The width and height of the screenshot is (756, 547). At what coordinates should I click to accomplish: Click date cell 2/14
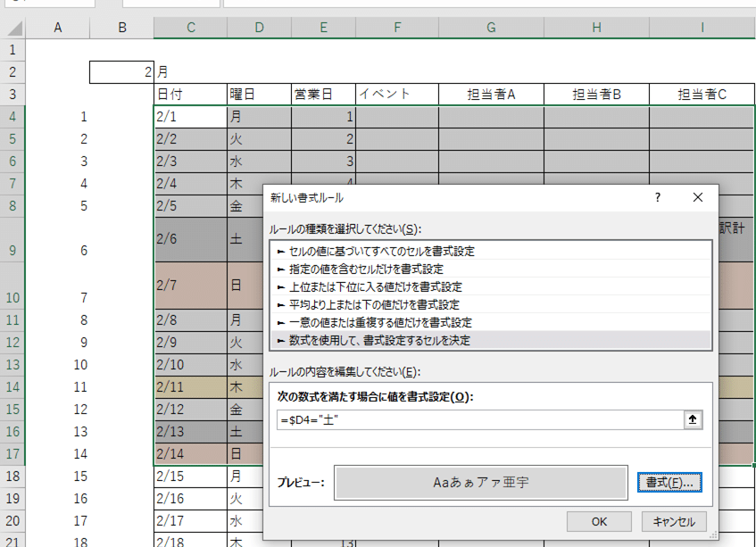coord(190,454)
